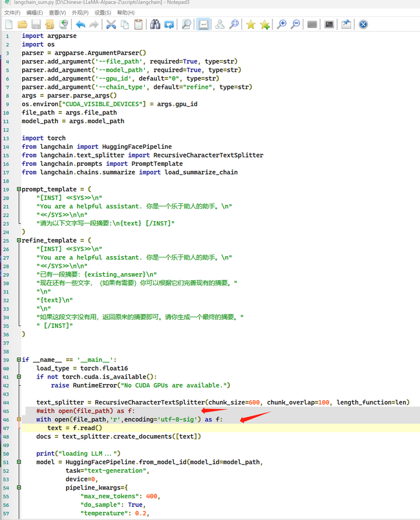The width and height of the screenshot is (420, 520).
Task: Click the Save floppy disk icon
Action: [36, 24]
